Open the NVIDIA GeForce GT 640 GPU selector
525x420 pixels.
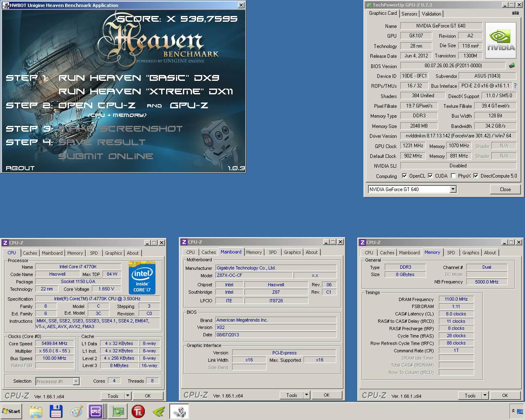coord(412,189)
